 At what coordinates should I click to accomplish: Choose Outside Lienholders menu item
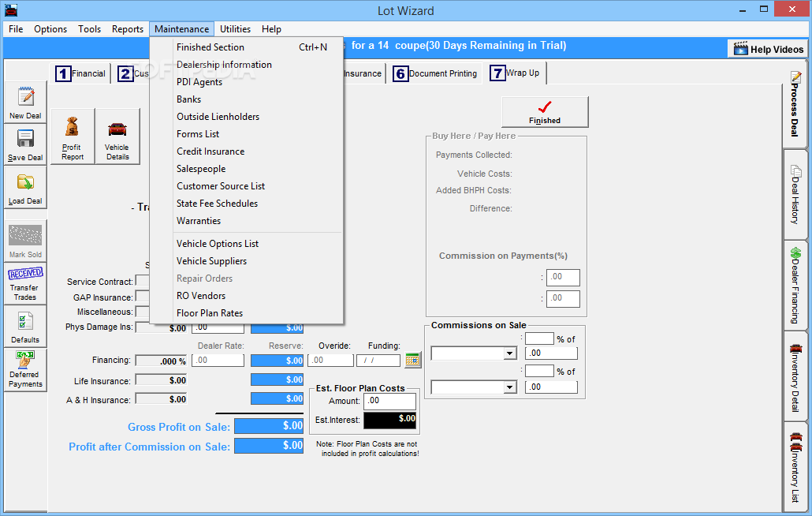247,117
